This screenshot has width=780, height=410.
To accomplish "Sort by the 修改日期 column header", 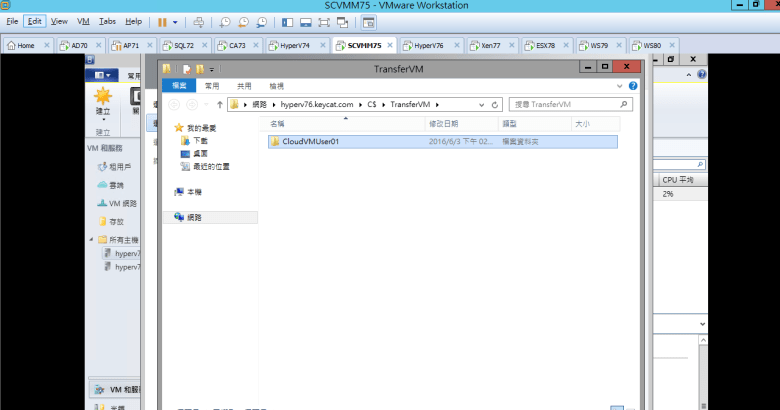I will pyautogui.click(x=445, y=123).
